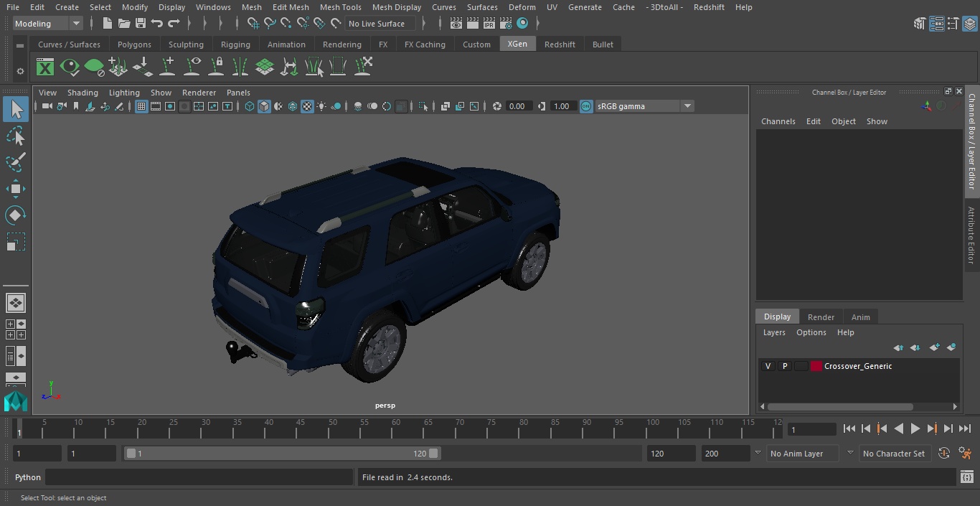Image resolution: width=980 pixels, height=506 pixels.
Task: Enable snap to points magnet icon
Action: pos(286,24)
